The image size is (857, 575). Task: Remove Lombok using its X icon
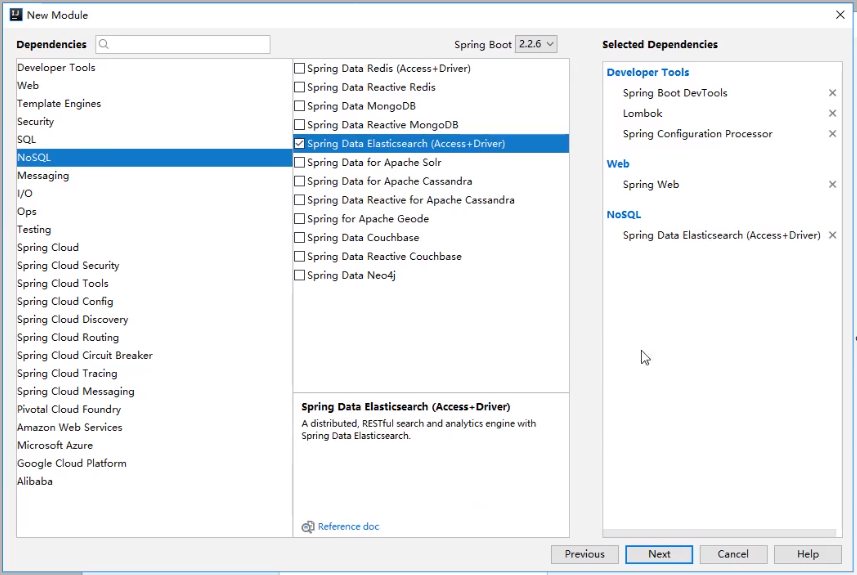coord(832,114)
